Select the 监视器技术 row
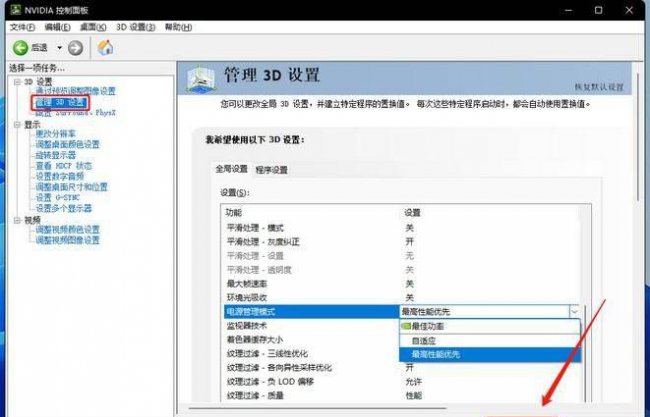The height and width of the screenshot is (417, 650). point(311,326)
